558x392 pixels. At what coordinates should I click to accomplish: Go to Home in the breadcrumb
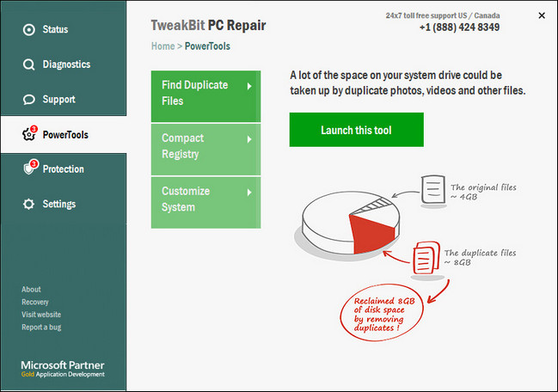[162, 46]
